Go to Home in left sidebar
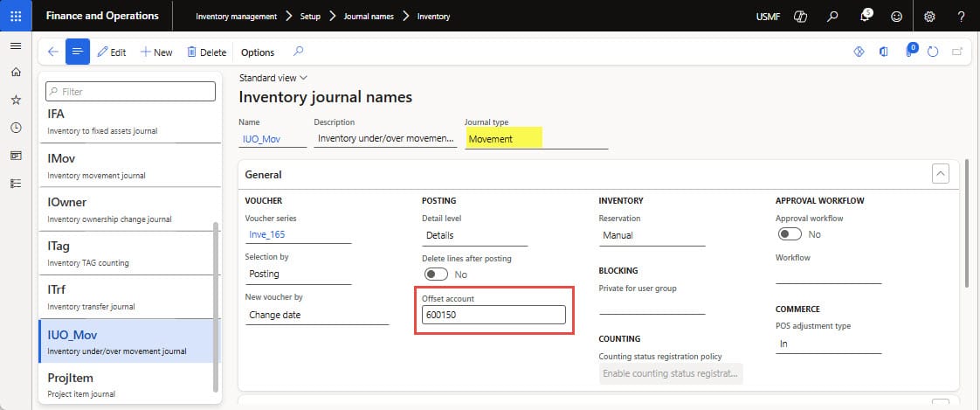 click(x=17, y=72)
